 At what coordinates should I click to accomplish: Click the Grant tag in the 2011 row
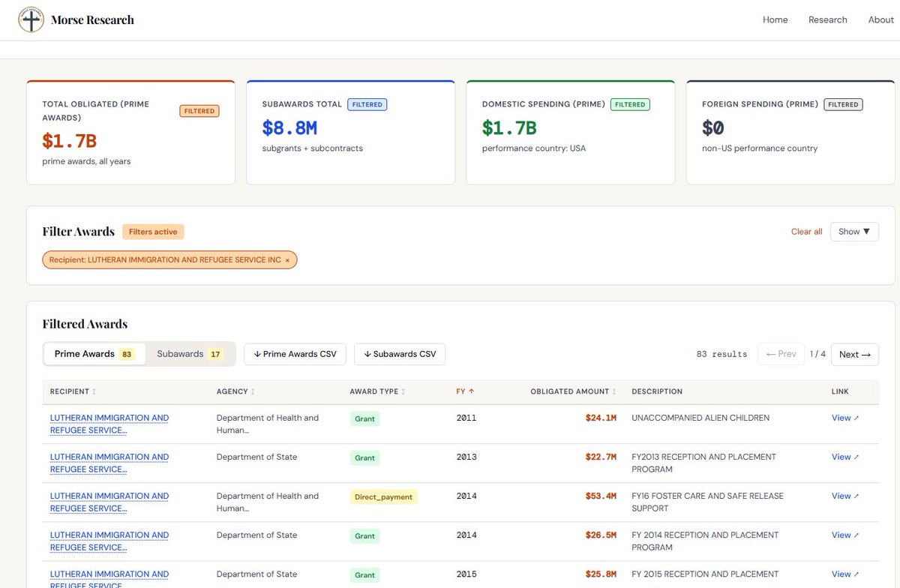(x=364, y=418)
